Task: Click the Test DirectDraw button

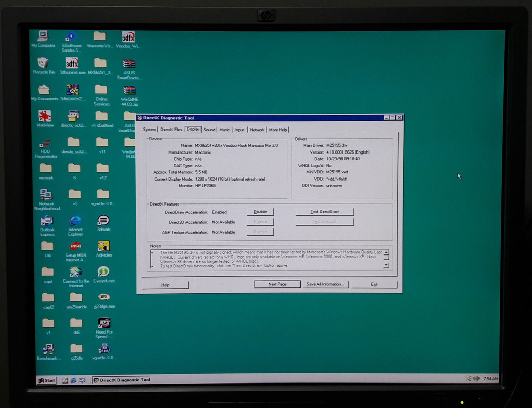Action: pyautogui.click(x=325, y=212)
